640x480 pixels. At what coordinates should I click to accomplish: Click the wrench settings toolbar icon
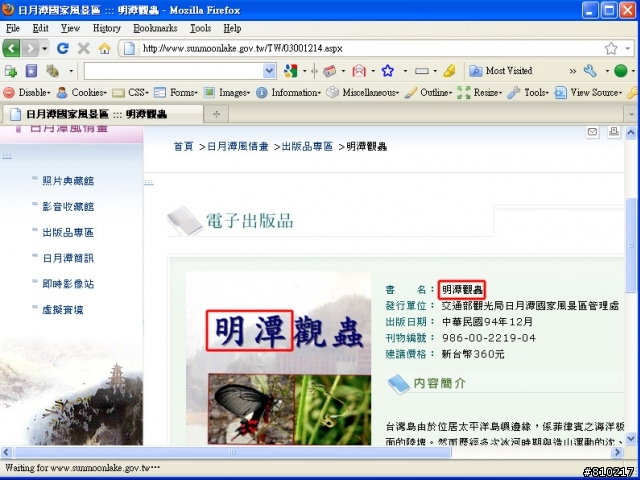pyautogui.click(x=590, y=71)
